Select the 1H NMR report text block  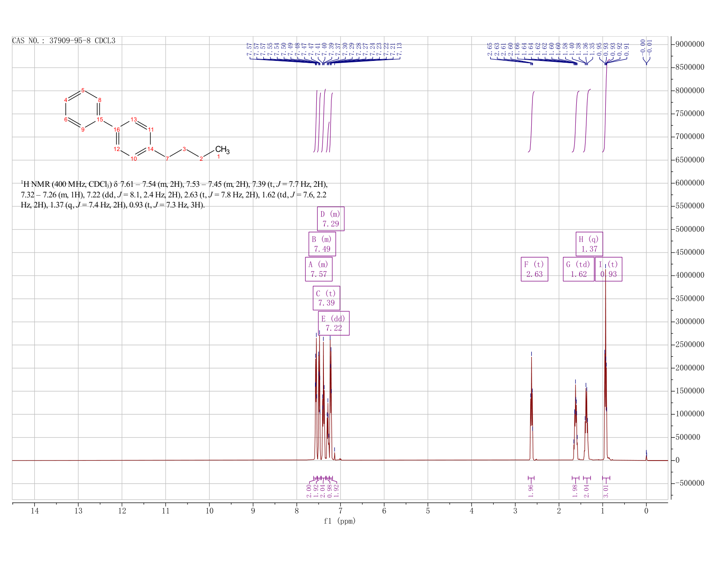pyautogui.click(x=174, y=195)
